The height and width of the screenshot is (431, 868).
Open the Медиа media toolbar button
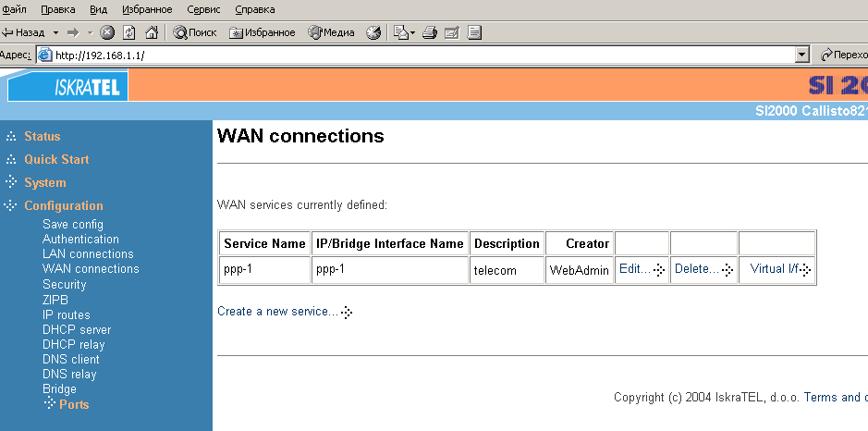tap(331, 32)
